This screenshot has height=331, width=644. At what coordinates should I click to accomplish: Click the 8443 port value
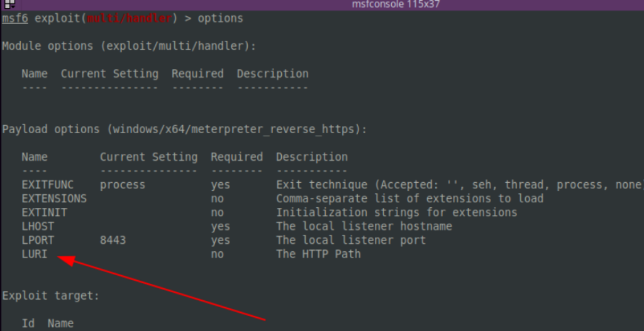pos(113,240)
